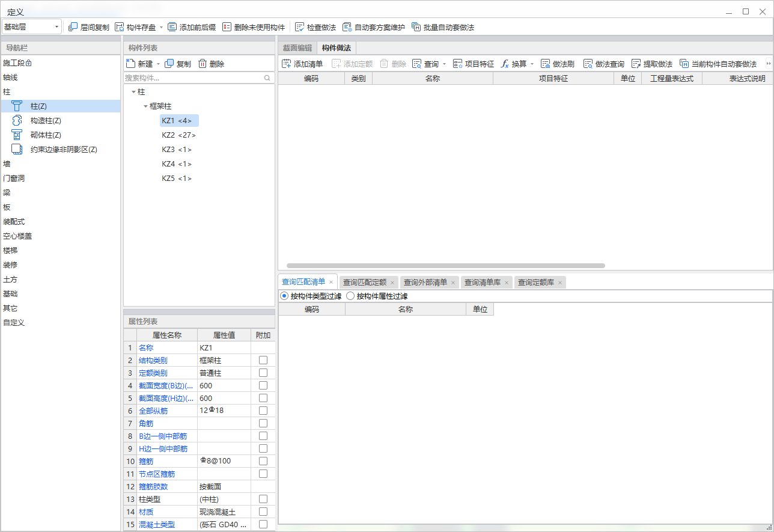The height and width of the screenshot is (532, 774).
Task: Select the KZ2 <27> component
Action: pyautogui.click(x=178, y=135)
